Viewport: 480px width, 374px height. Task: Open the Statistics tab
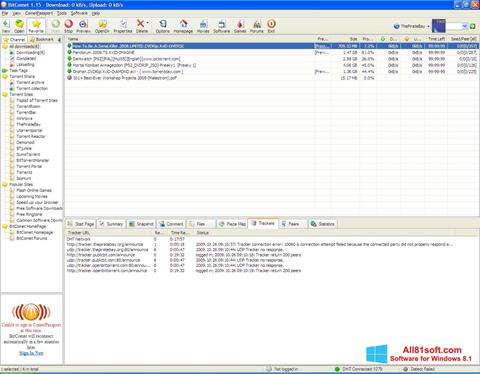pos(322,224)
